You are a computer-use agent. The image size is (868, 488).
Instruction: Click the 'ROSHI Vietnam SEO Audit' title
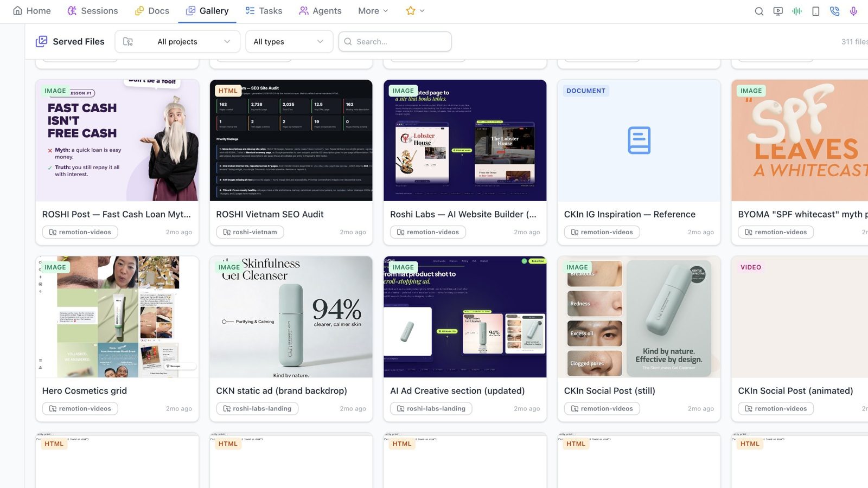(270, 214)
